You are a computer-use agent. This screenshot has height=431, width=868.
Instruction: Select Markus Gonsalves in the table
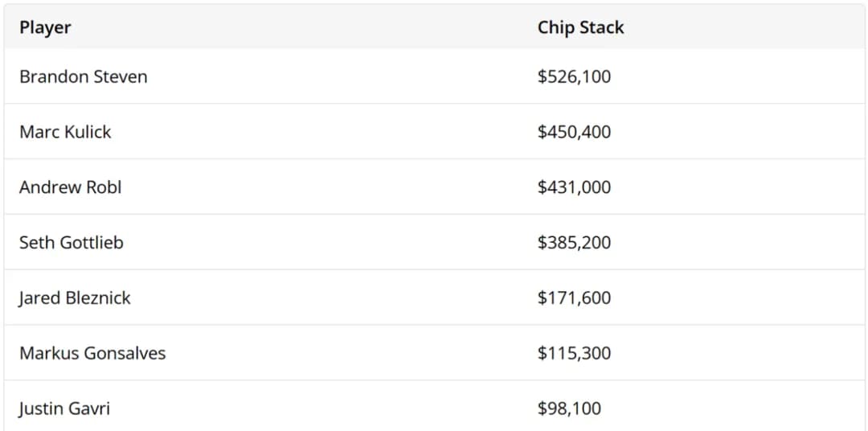[92, 354]
